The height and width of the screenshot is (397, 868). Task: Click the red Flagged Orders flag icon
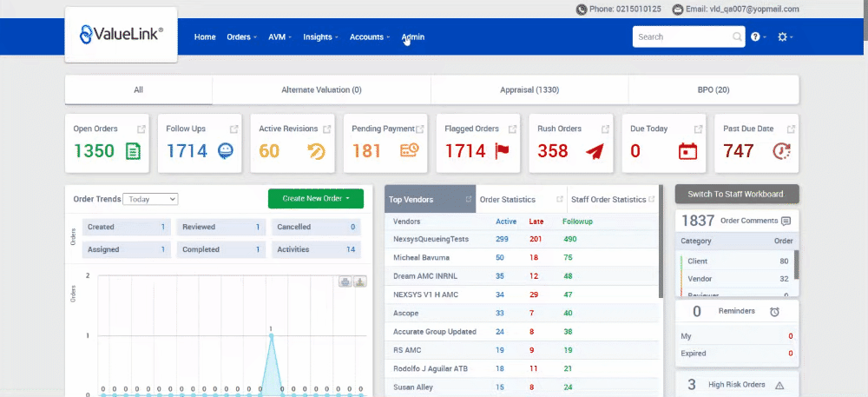click(502, 151)
